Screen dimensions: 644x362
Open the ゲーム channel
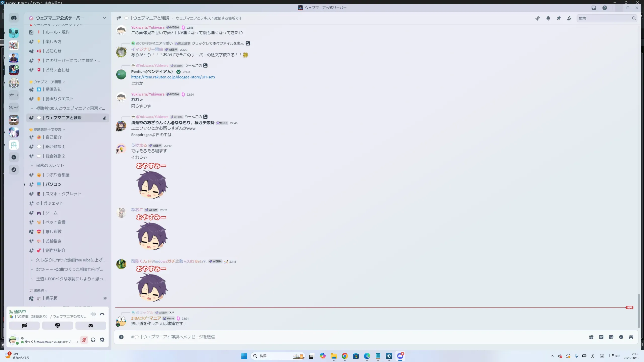point(51,213)
